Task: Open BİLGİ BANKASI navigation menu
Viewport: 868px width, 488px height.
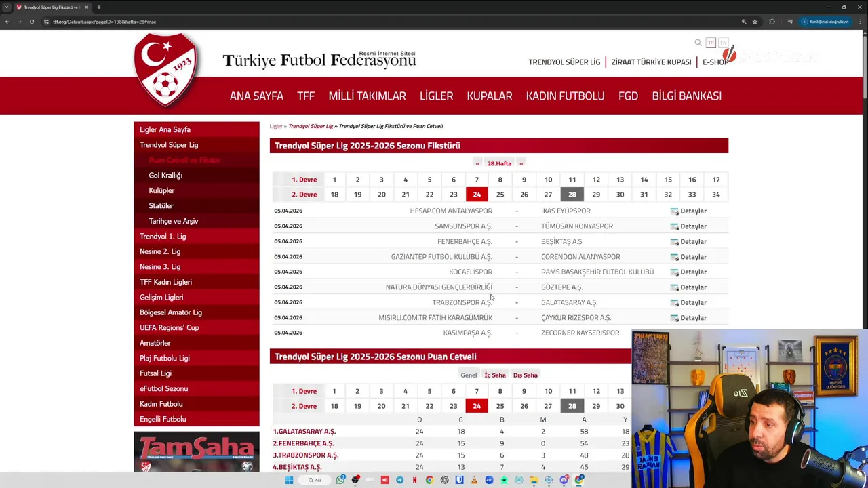Action: pos(686,96)
